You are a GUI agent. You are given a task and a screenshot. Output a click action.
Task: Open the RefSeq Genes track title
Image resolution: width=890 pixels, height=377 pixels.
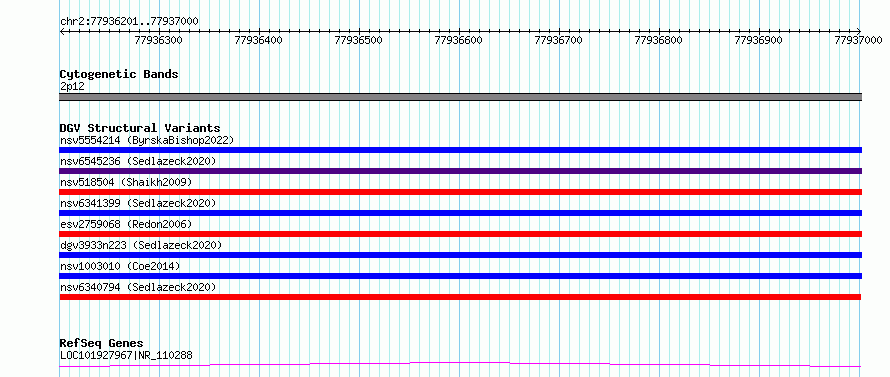tap(102, 344)
